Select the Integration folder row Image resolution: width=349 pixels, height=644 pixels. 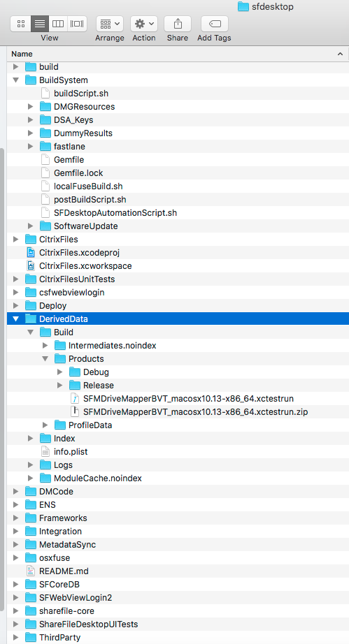pos(178,531)
